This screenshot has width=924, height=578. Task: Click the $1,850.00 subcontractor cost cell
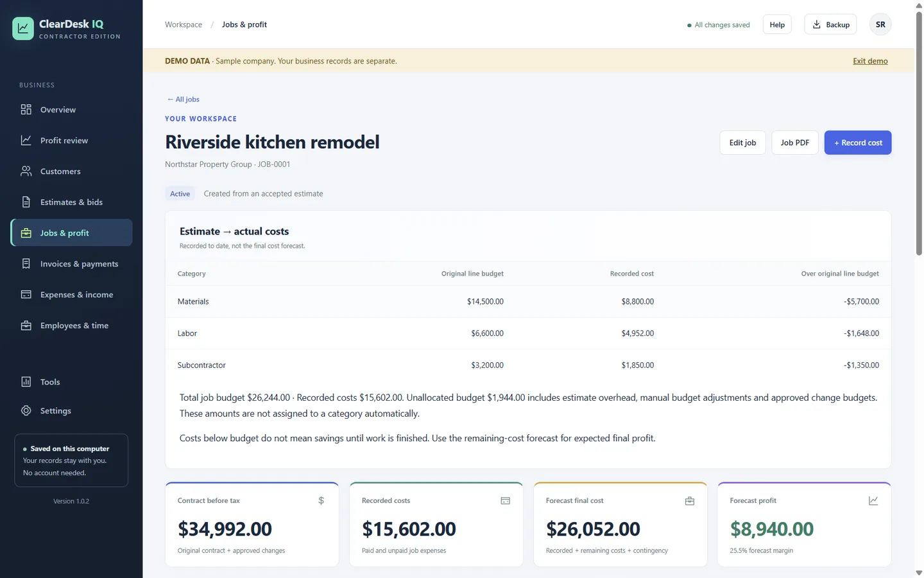(x=638, y=365)
